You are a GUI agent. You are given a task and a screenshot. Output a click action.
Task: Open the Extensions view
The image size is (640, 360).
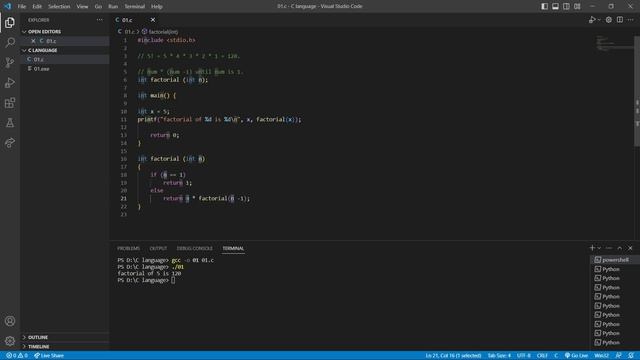click(x=10, y=102)
